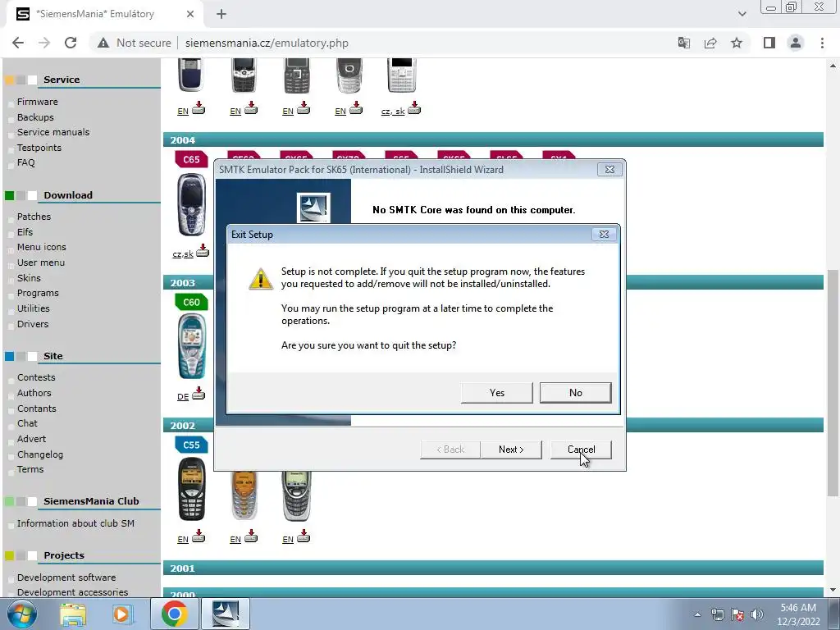The width and height of the screenshot is (840, 630).
Task: Click Cancel in InstallShield Wizard
Action: tap(582, 450)
